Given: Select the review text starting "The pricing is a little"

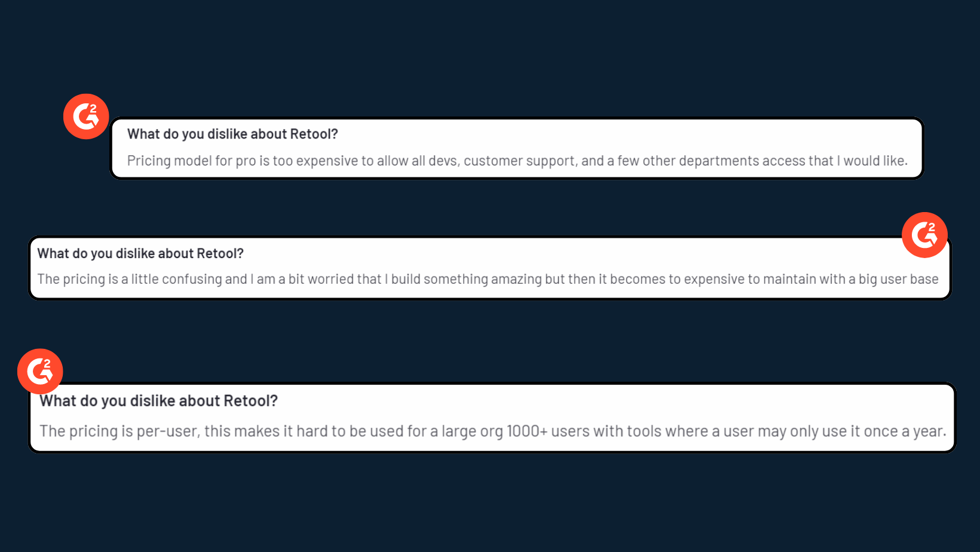Looking at the screenshot, I should point(488,279).
